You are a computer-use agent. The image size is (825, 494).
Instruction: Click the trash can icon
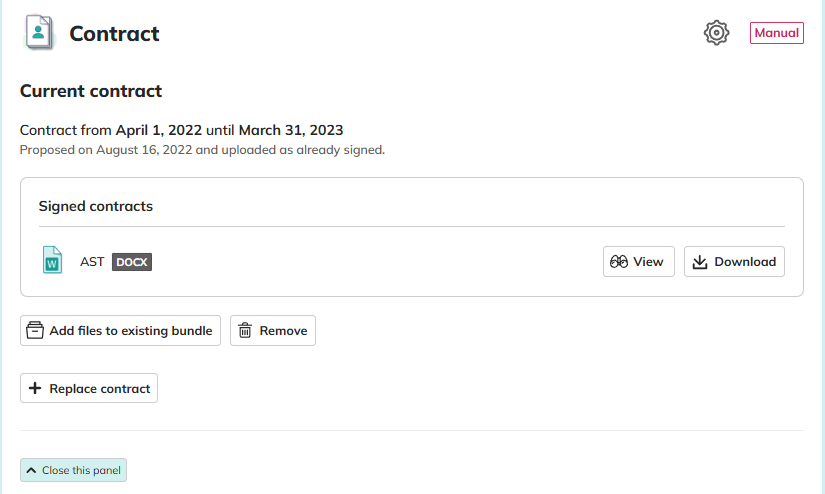click(x=245, y=331)
